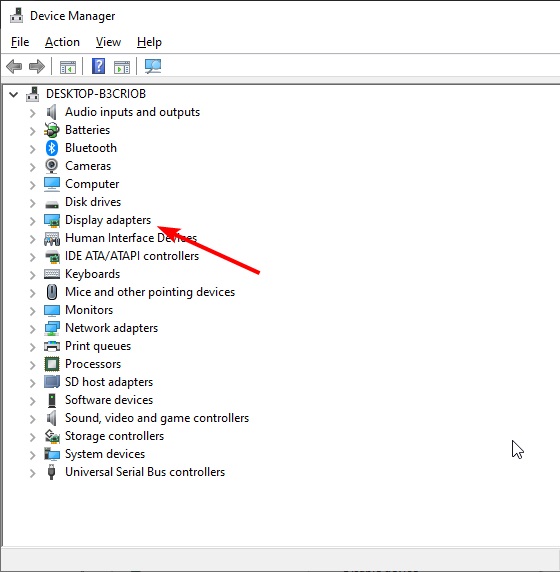Screen dimensions: 560x572
Task: Click the DESKTOP-B3CRIOB computer icon
Action: tap(32, 94)
